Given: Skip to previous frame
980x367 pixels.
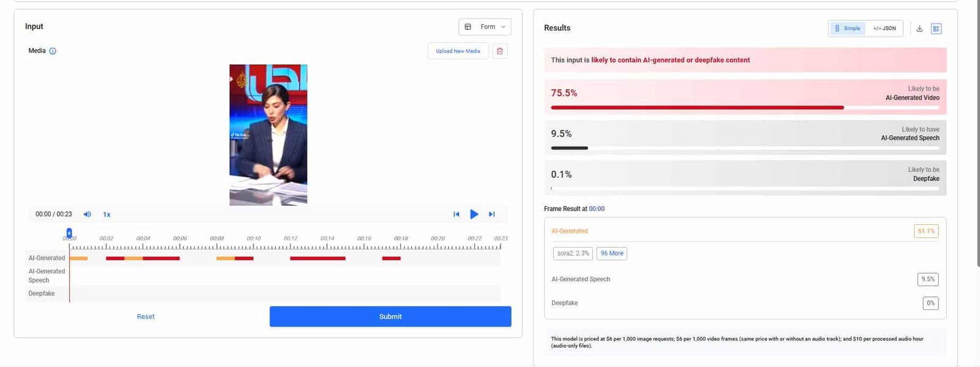Looking at the screenshot, I should tap(456, 214).
